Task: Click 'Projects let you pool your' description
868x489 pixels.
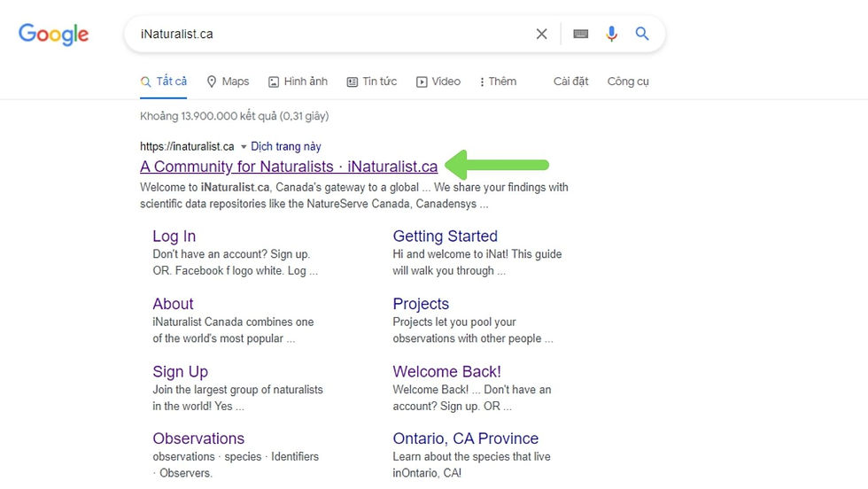Action: (x=454, y=322)
